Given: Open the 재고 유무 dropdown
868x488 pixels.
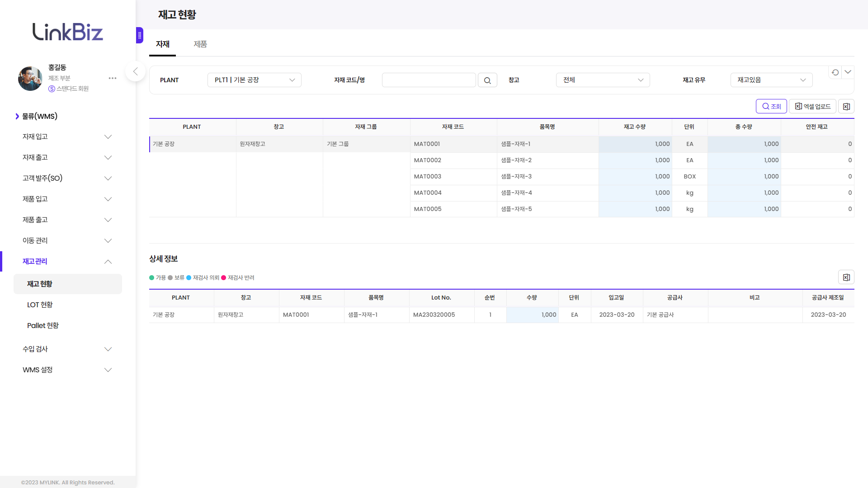Looking at the screenshot, I should pos(771,80).
